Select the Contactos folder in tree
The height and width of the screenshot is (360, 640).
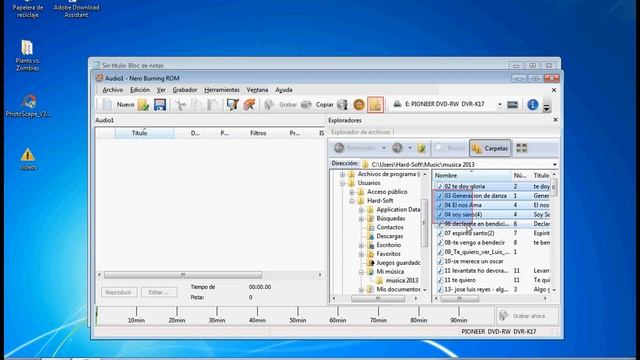389,227
